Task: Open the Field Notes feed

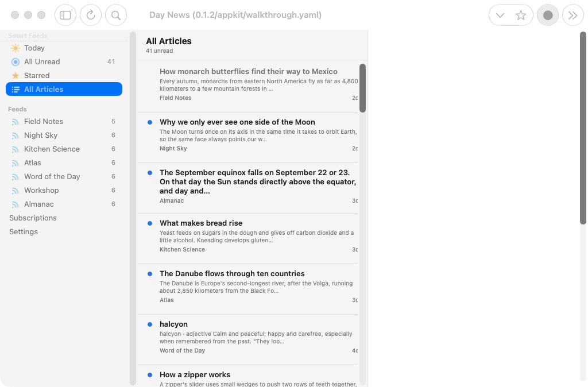Action: point(64,122)
